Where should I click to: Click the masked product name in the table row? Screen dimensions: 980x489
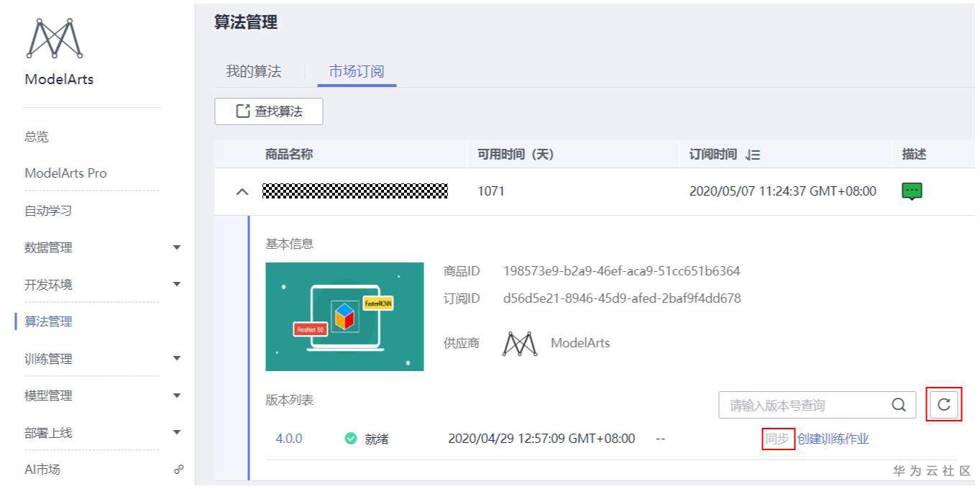pyautogui.click(x=355, y=191)
